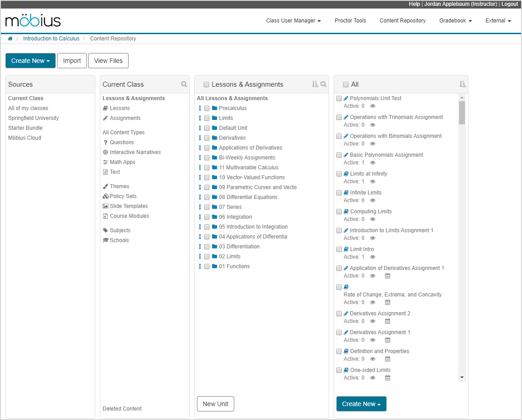
Task: Click the home icon in the breadcrumb
Action: tap(10, 39)
